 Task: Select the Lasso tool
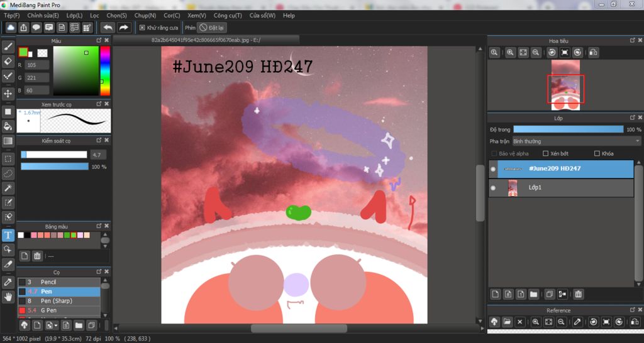tap(8, 173)
